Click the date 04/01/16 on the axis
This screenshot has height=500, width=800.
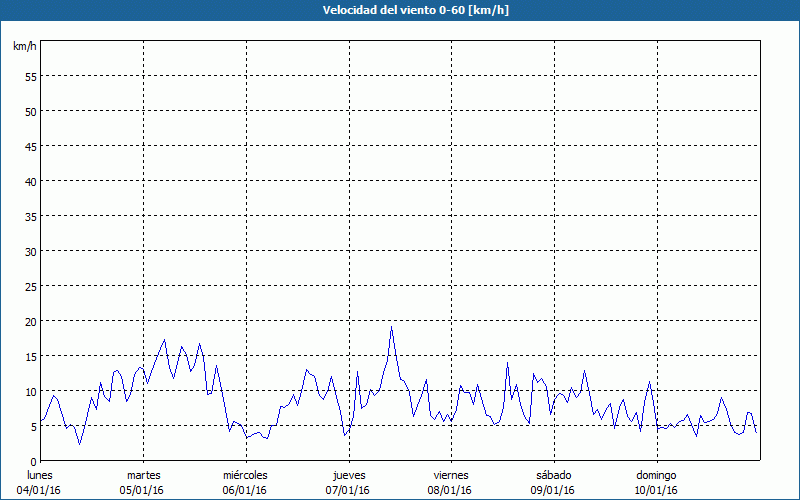click(x=39, y=490)
